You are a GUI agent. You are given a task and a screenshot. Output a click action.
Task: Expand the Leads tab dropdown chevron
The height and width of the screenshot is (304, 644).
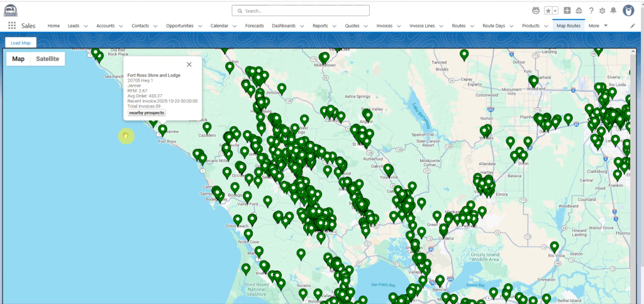click(86, 26)
